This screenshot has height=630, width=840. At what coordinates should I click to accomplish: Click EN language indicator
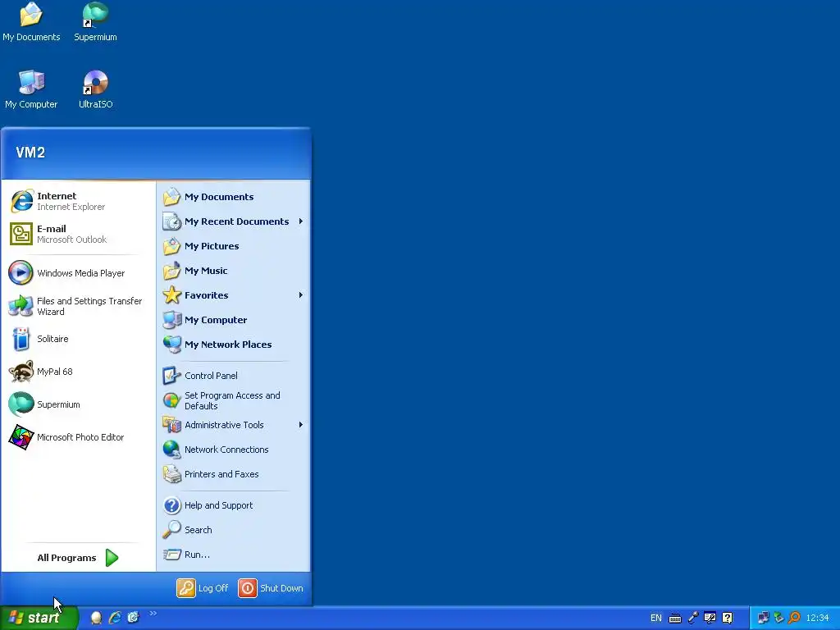[x=655, y=618]
